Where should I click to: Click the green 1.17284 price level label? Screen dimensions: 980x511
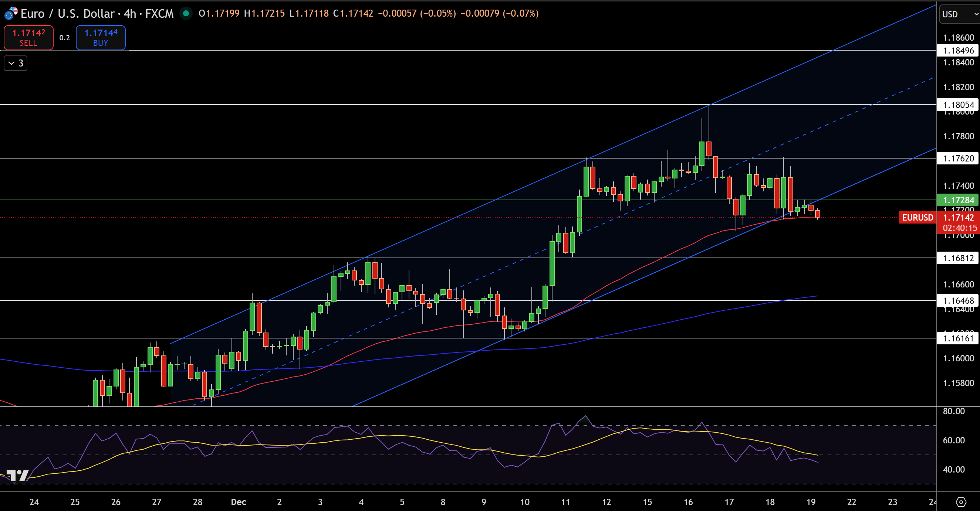click(x=958, y=200)
